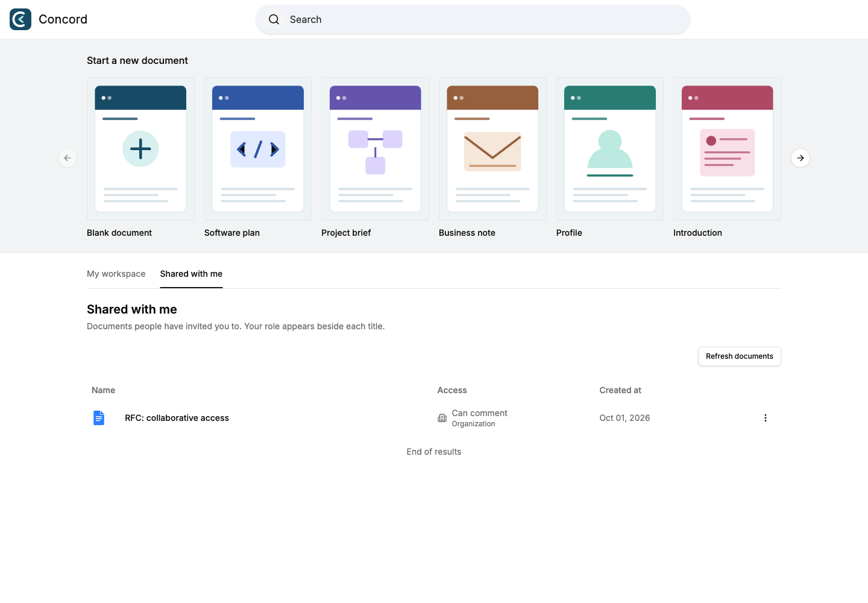
Task: Show more templates with the right arrow
Action: (800, 158)
